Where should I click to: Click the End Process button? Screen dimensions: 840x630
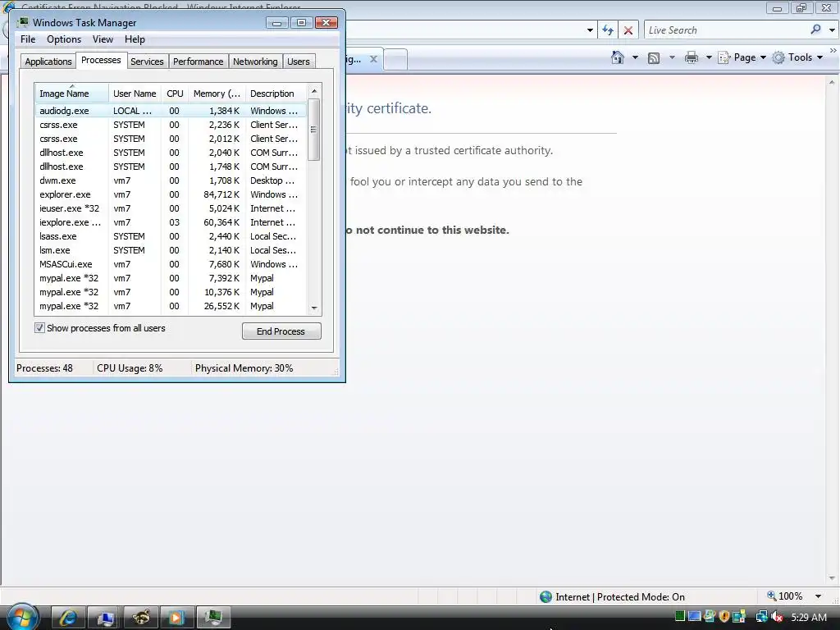(281, 331)
